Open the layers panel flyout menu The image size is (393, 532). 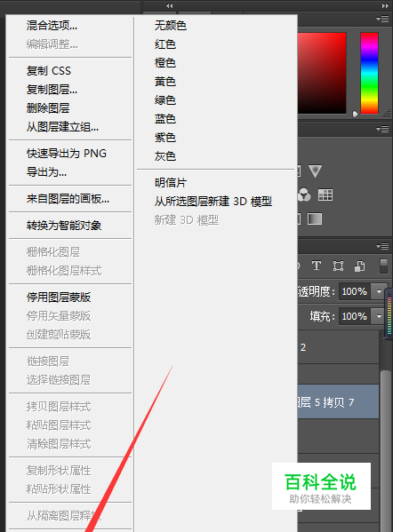(382, 246)
